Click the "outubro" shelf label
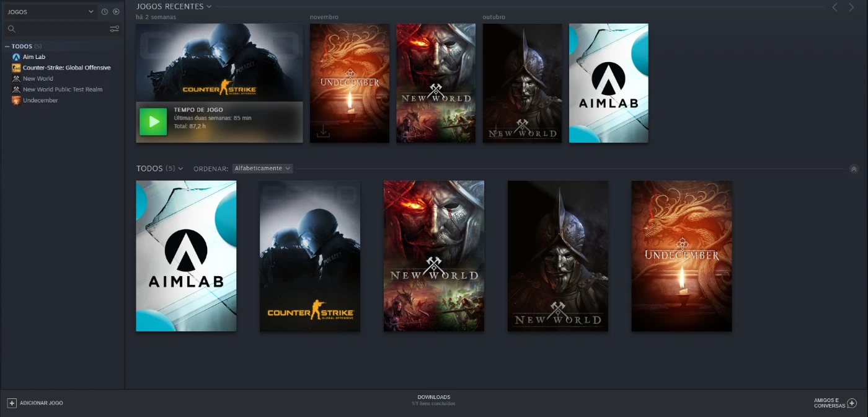 coord(494,17)
